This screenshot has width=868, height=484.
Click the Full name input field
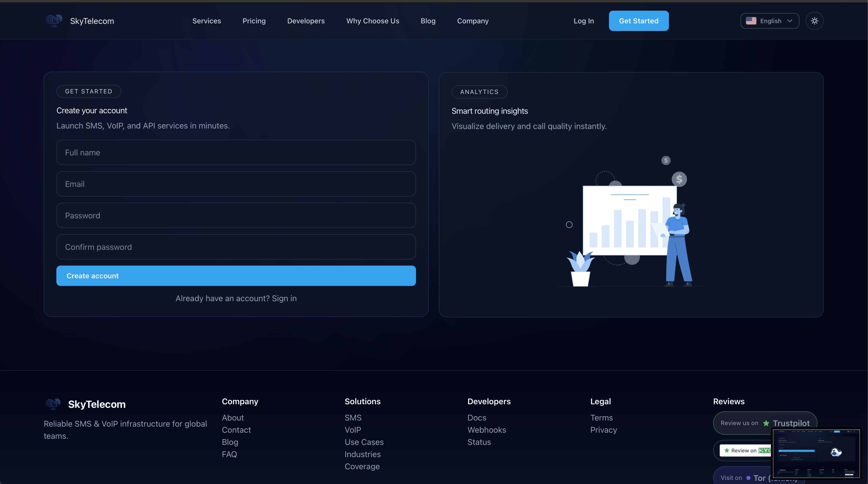click(235, 152)
